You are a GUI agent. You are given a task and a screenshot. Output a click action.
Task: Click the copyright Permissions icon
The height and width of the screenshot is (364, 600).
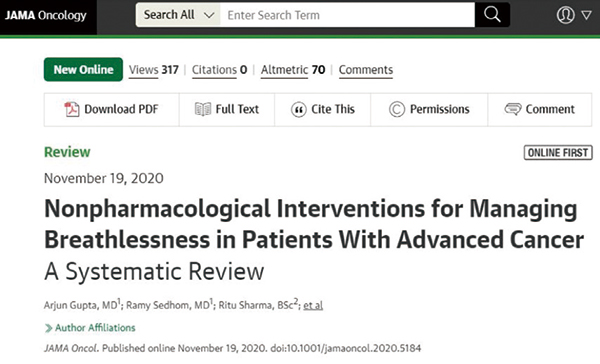point(397,109)
